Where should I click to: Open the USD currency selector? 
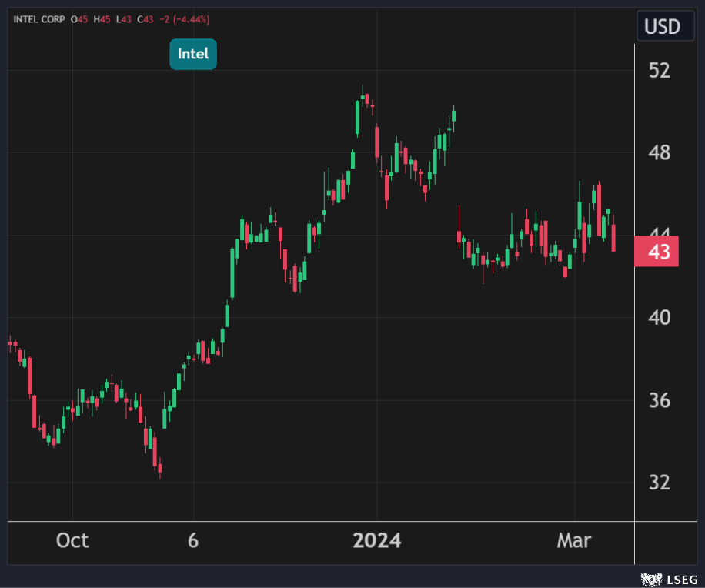pos(661,27)
